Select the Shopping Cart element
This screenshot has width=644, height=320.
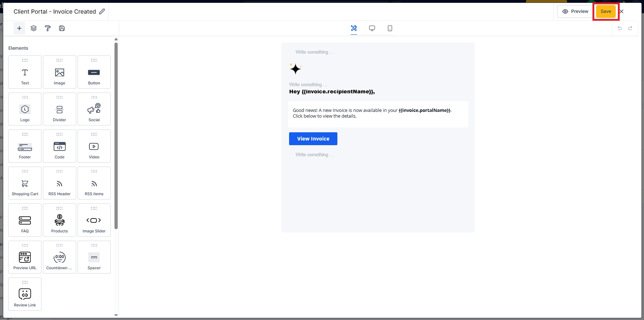(25, 183)
